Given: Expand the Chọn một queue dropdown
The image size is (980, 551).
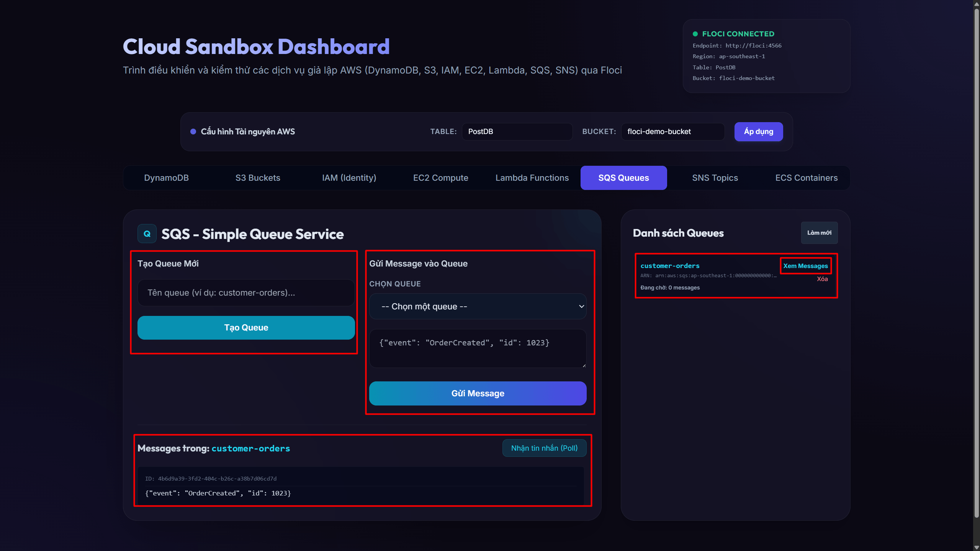Looking at the screenshot, I should pyautogui.click(x=478, y=306).
